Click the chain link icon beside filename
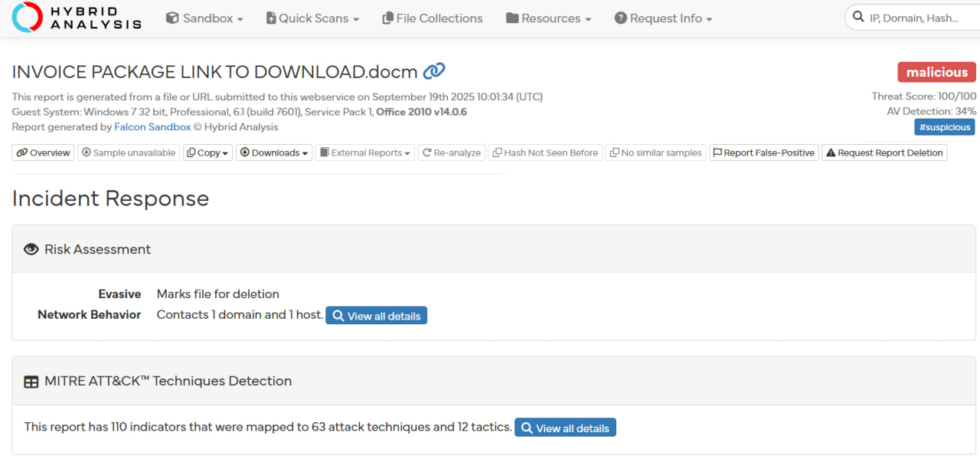Image resolution: width=980 pixels, height=469 pixels. pyautogui.click(x=434, y=71)
